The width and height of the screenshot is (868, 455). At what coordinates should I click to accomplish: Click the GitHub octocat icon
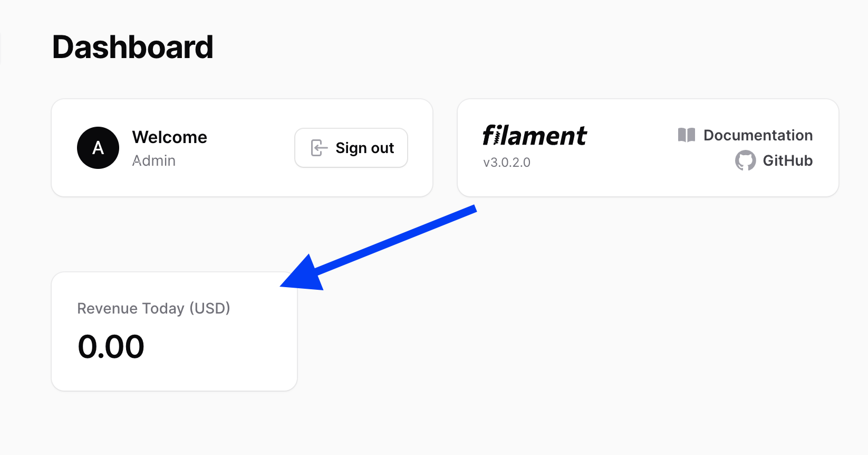(x=746, y=160)
